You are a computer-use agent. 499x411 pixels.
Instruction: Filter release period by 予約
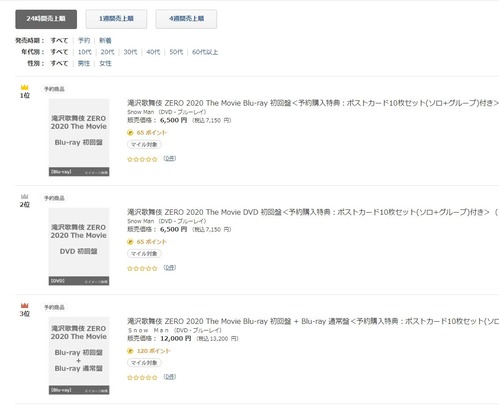click(x=84, y=40)
